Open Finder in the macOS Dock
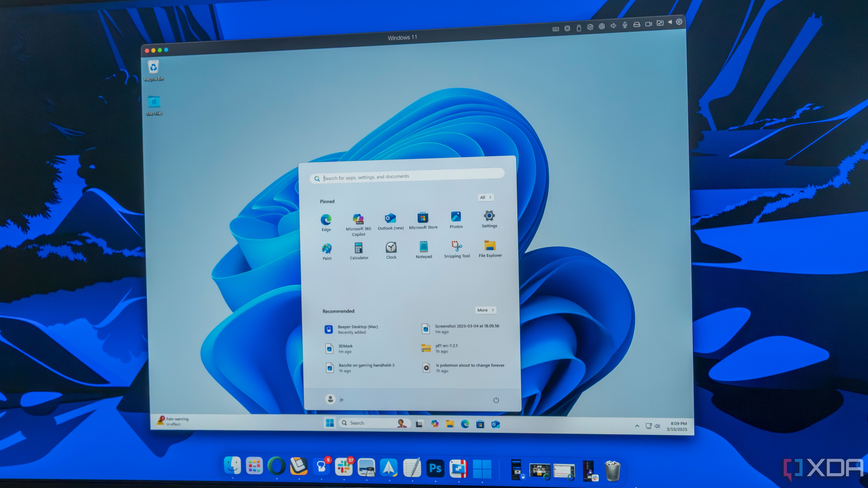This screenshot has width=868, height=488. pyautogui.click(x=232, y=466)
